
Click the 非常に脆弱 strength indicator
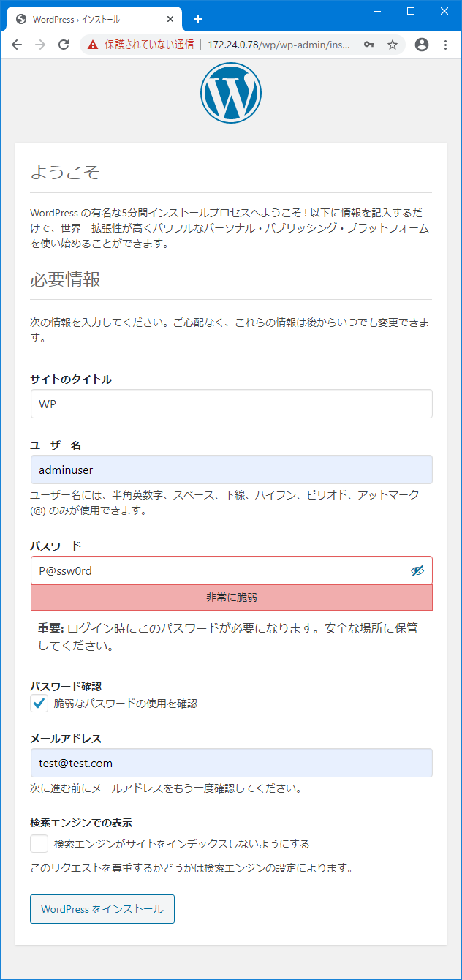(x=231, y=598)
